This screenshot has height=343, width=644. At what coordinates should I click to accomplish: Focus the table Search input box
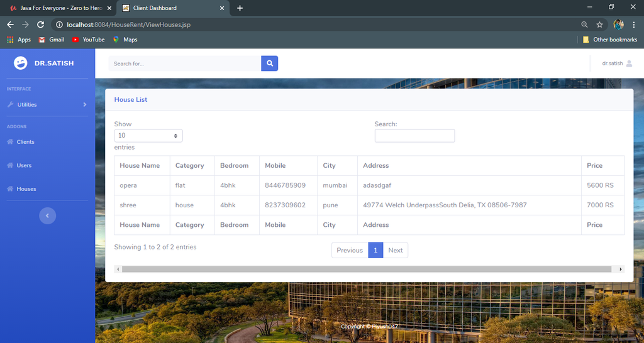414,136
